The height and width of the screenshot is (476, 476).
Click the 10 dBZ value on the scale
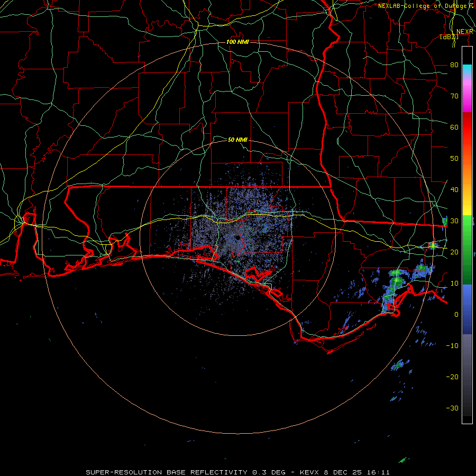pos(454,283)
